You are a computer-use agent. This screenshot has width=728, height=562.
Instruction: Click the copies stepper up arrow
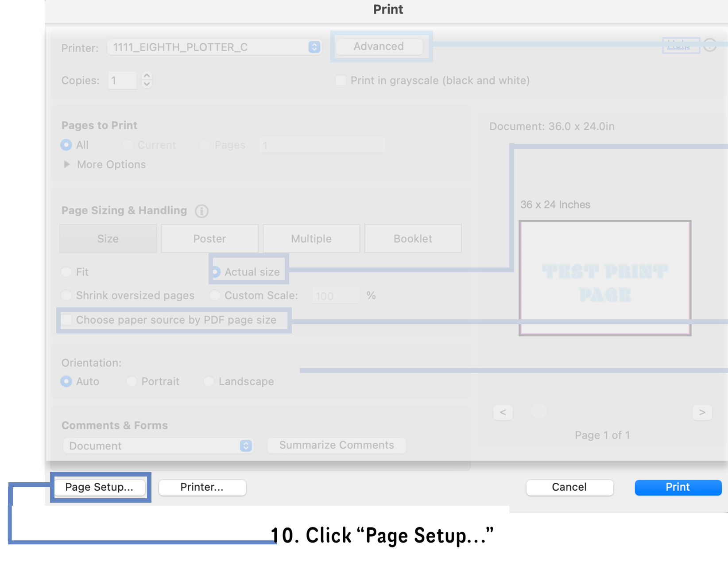click(x=146, y=76)
